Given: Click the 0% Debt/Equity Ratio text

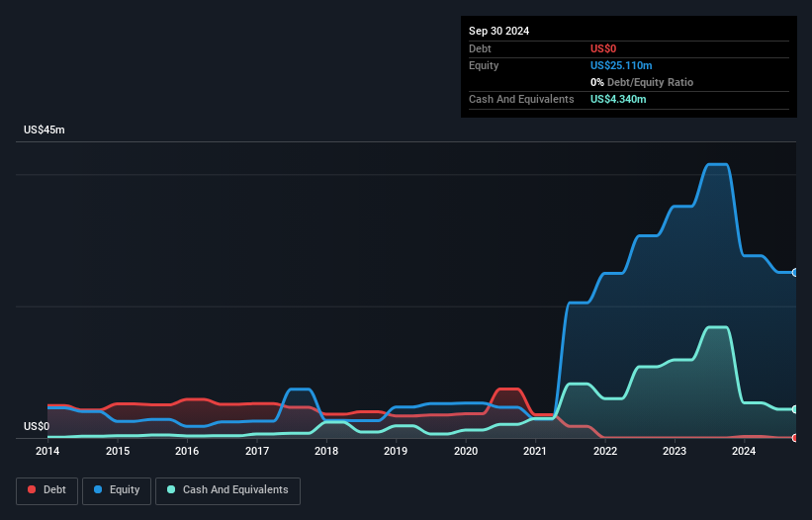Looking at the screenshot, I should [642, 82].
